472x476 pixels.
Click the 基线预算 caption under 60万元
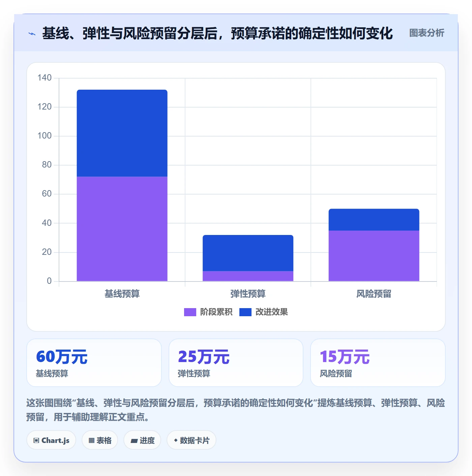pos(52,374)
